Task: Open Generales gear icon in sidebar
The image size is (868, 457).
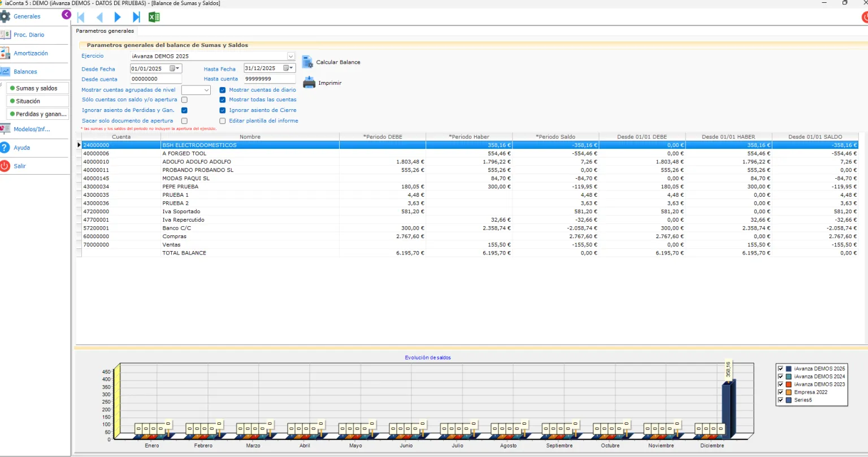Action: click(x=5, y=16)
